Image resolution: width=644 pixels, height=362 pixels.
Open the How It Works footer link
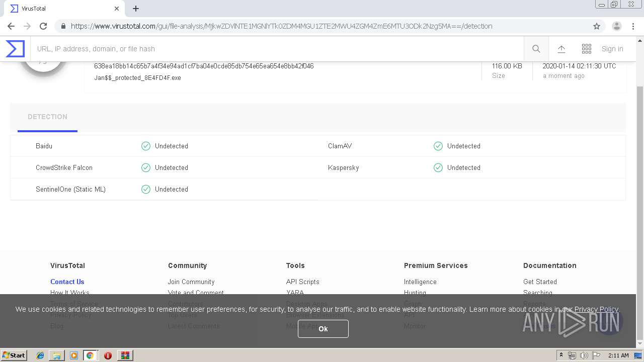[70, 292]
